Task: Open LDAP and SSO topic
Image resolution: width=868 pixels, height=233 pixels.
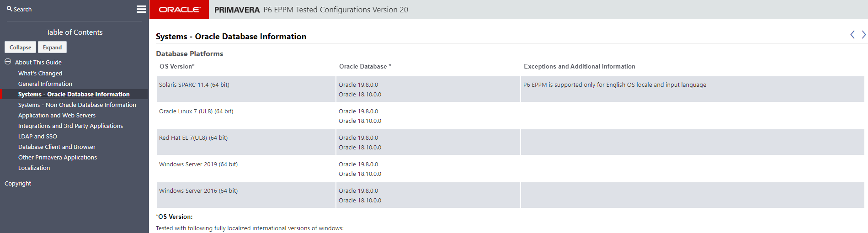Action: [x=37, y=136]
